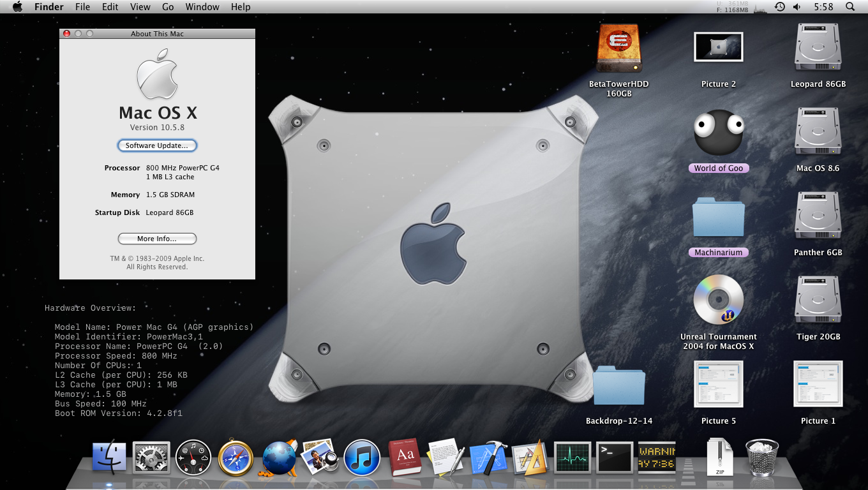Open Interface Builder icon in Dock

(x=530, y=457)
